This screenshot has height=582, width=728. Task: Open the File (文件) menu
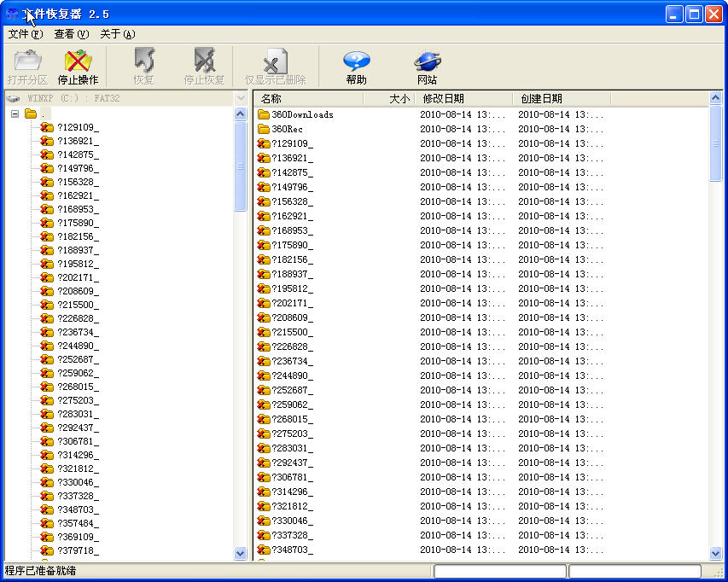pyautogui.click(x=26, y=34)
